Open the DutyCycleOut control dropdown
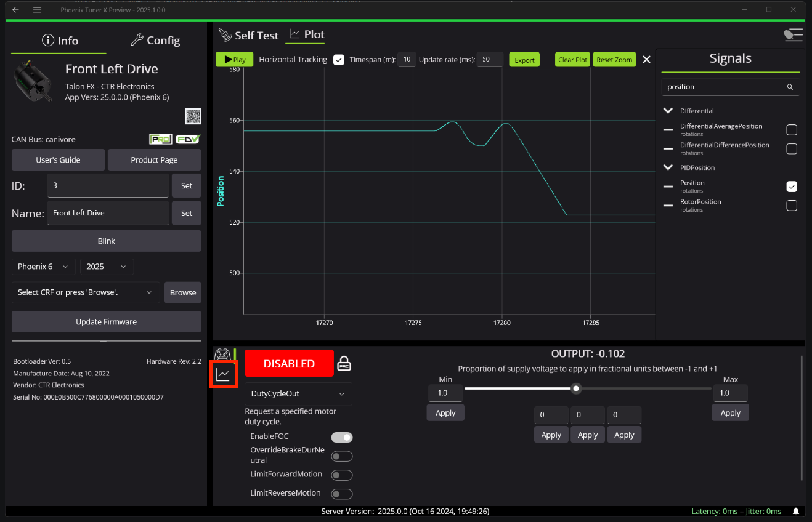Screen dimensions: 812x522 (x=298, y=394)
